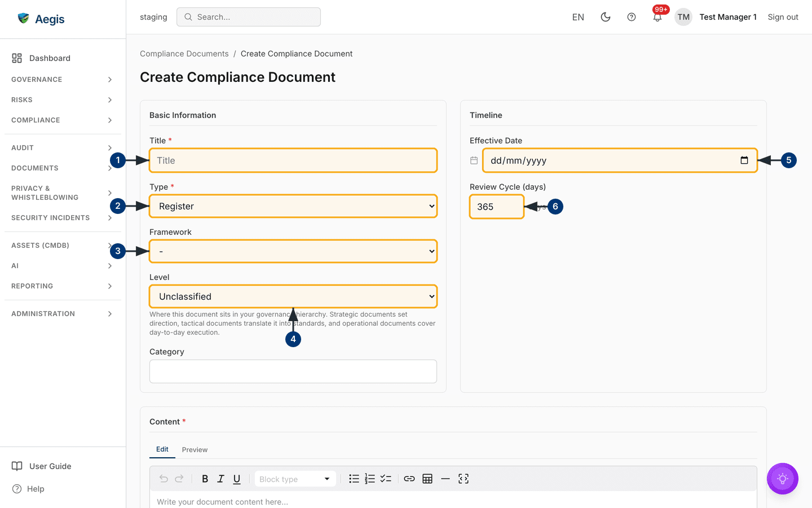Screen dimensions: 812x508
Task: Go to Dashboard in sidebar
Action: click(63, 58)
